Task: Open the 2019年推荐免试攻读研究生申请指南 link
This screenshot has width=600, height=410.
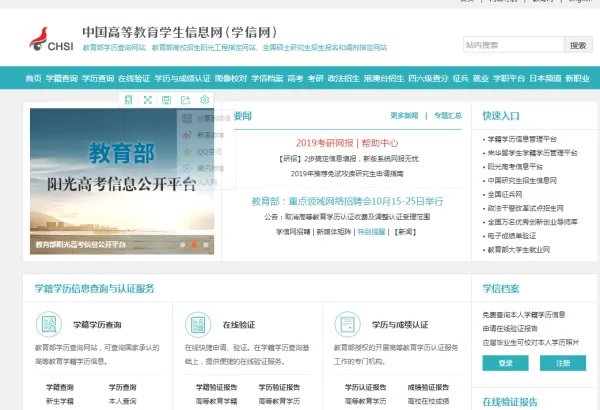Action: 347,173
